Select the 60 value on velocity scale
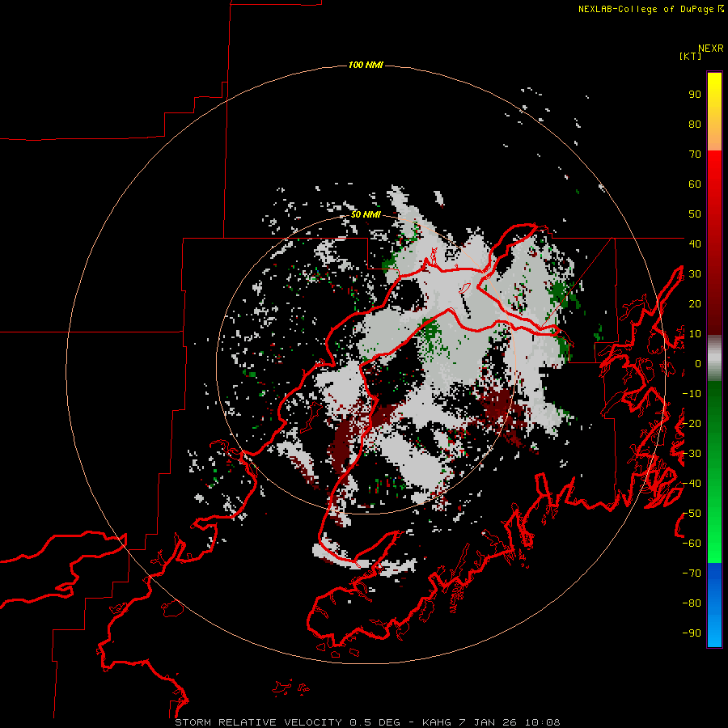Viewport: 728px width, 728px height. tap(695, 184)
